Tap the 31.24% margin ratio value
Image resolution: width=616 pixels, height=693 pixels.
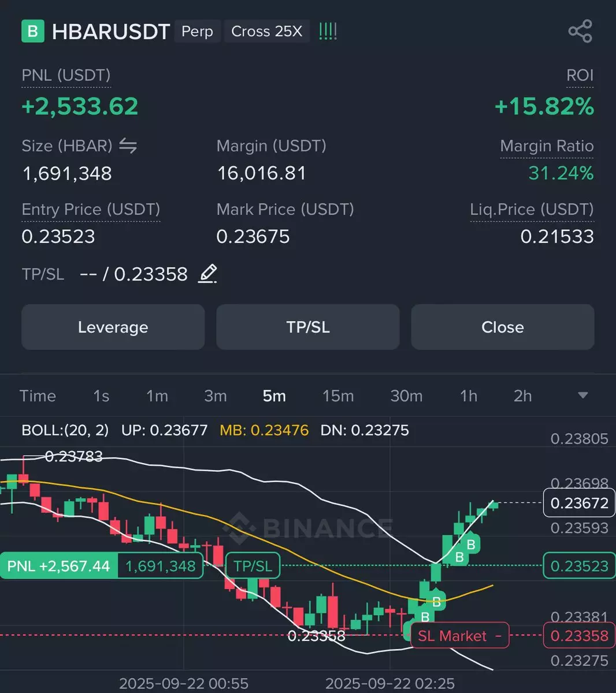click(x=561, y=173)
